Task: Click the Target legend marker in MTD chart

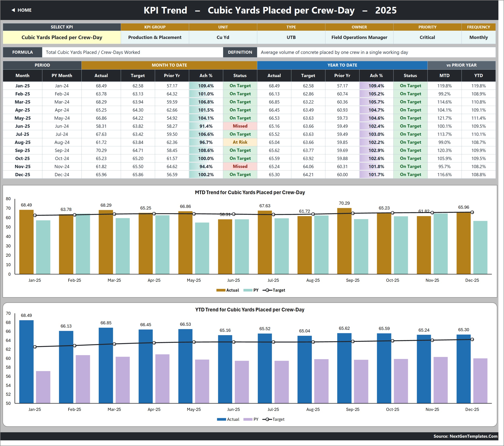Action: (267, 290)
